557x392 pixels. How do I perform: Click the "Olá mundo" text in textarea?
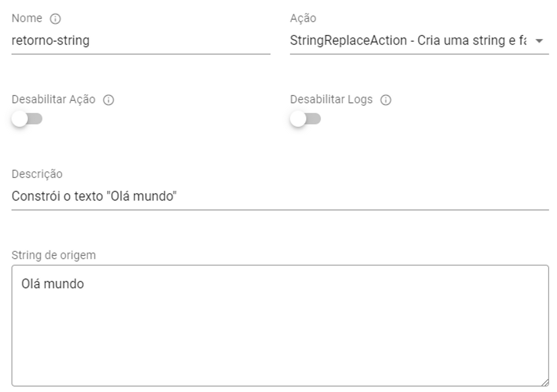[53, 284]
